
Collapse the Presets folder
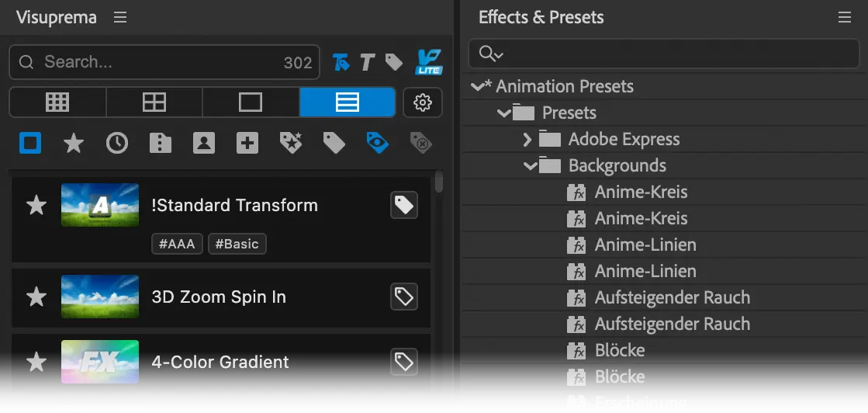point(503,113)
